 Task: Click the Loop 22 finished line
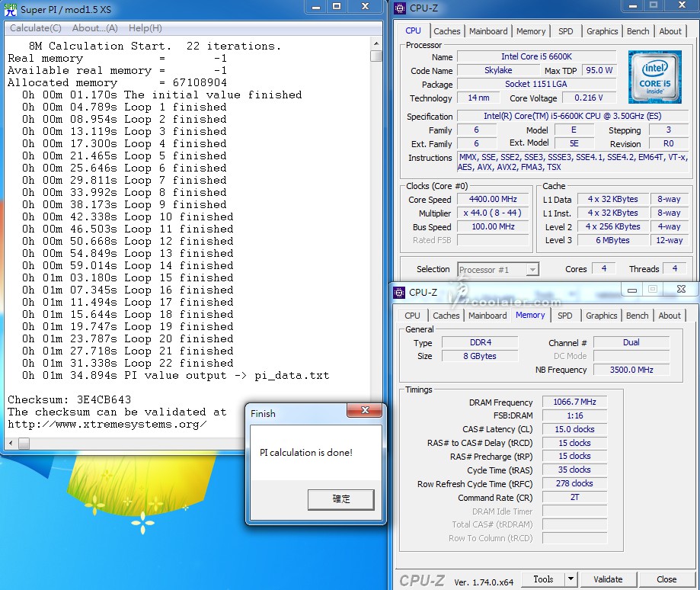tap(128, 363)
